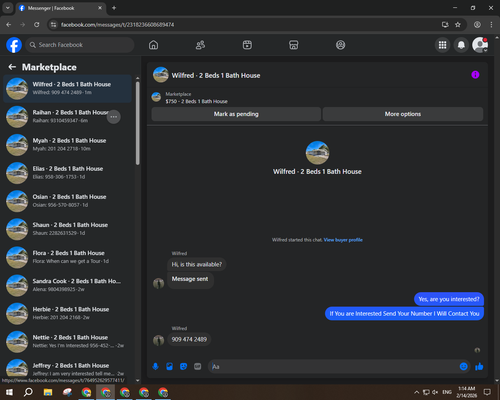Viewport: 500px width, 400px height.
Task: Click the browser back arrow
Action: click(x=9, y=25)
